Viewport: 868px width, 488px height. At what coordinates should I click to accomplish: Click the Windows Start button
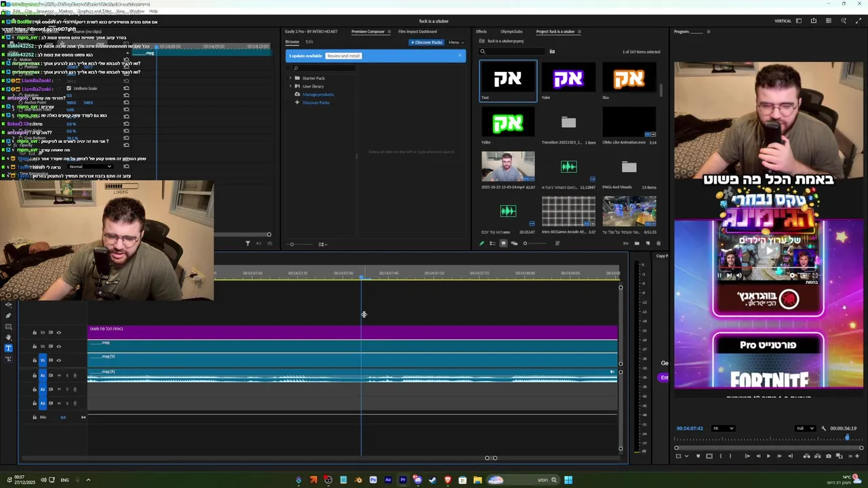[x=568, y=480]
